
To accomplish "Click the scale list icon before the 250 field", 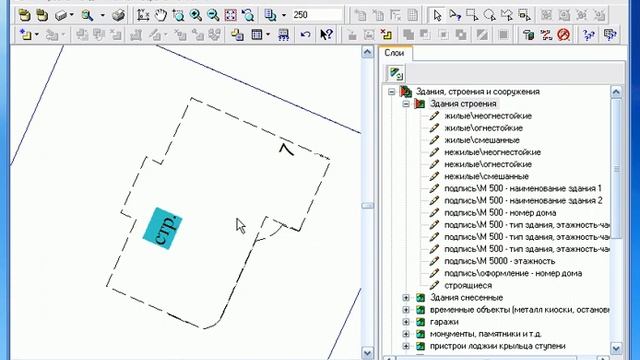I will 270,16.
